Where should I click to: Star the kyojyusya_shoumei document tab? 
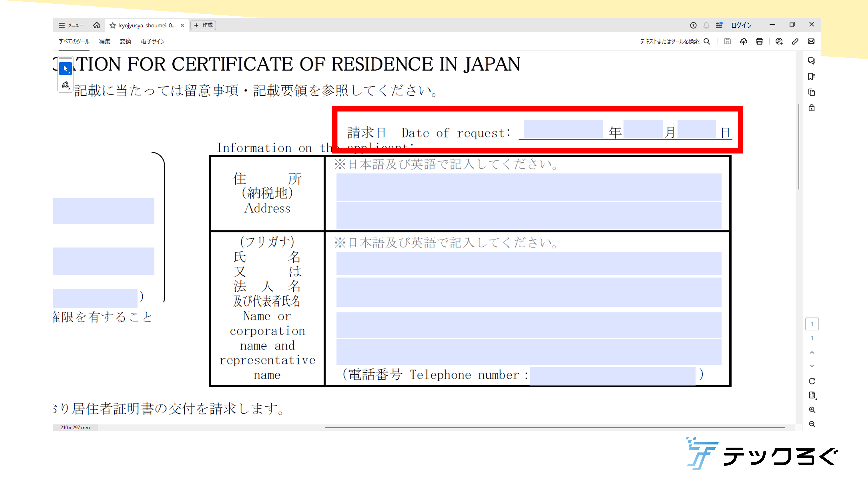(x=112, y=26)
